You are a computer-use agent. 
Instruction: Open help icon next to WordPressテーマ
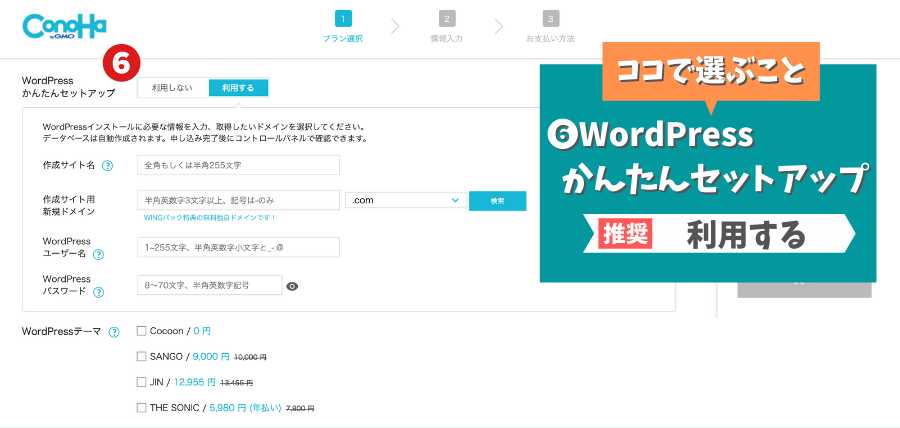(114, 332)
